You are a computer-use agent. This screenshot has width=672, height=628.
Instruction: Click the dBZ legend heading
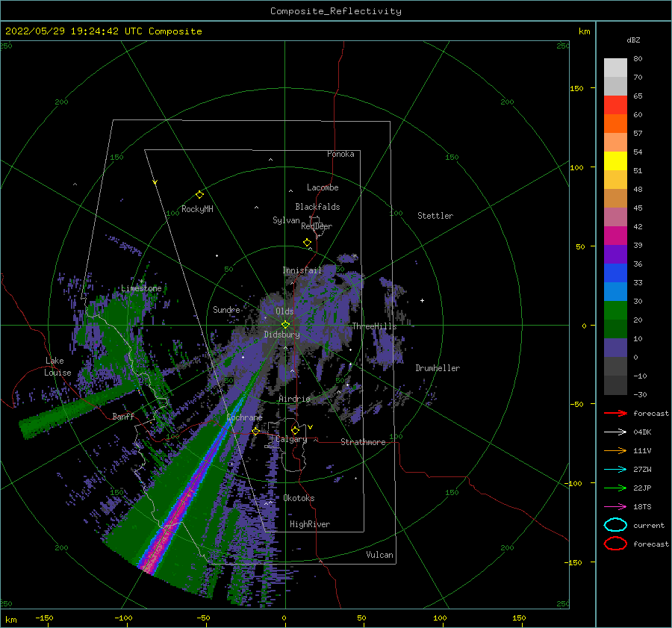coord(633,40)
